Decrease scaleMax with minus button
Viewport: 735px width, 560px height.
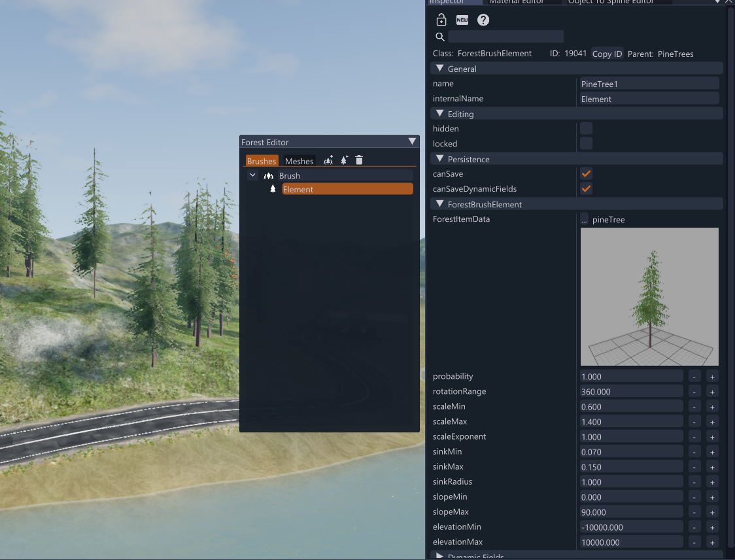tap(694, 422)
